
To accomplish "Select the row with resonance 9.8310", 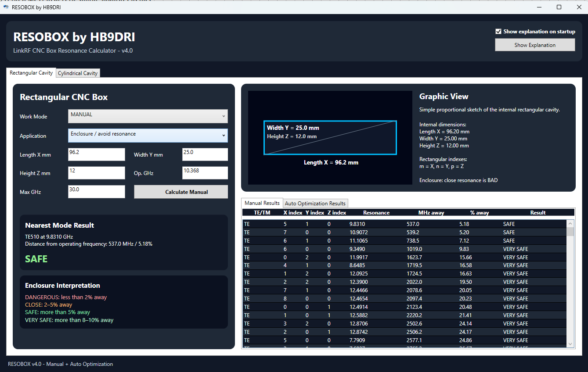I will 405,224.
